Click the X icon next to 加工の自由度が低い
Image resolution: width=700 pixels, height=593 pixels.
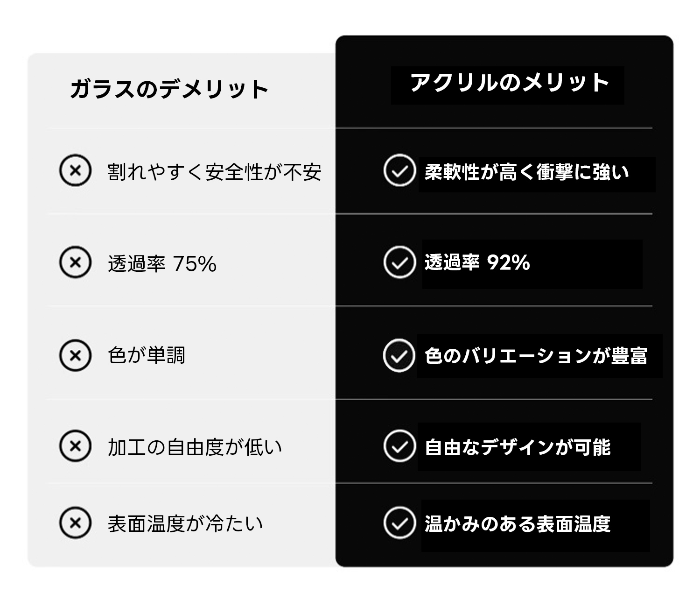point(75,446)
